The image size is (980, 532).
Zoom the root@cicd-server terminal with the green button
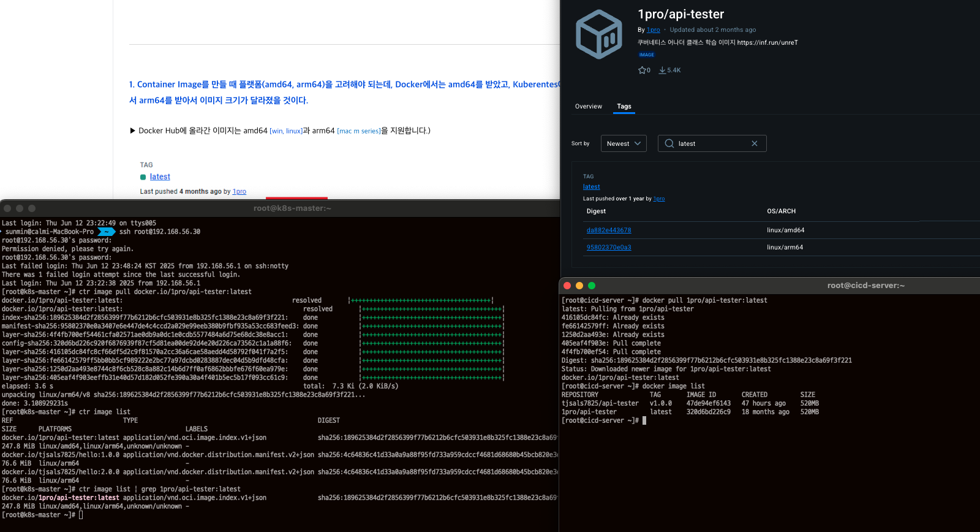click(592, 286)
